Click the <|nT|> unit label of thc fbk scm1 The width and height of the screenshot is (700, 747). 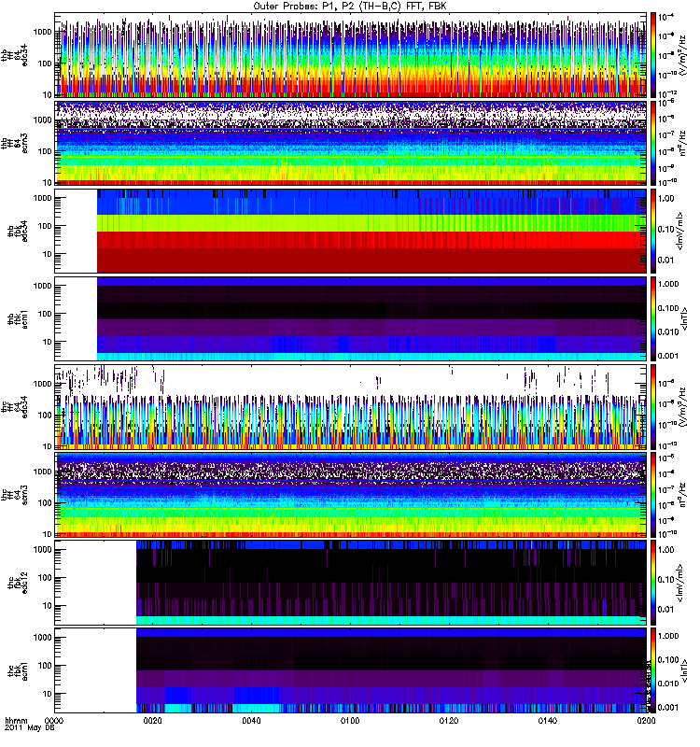tap(684, 670)
